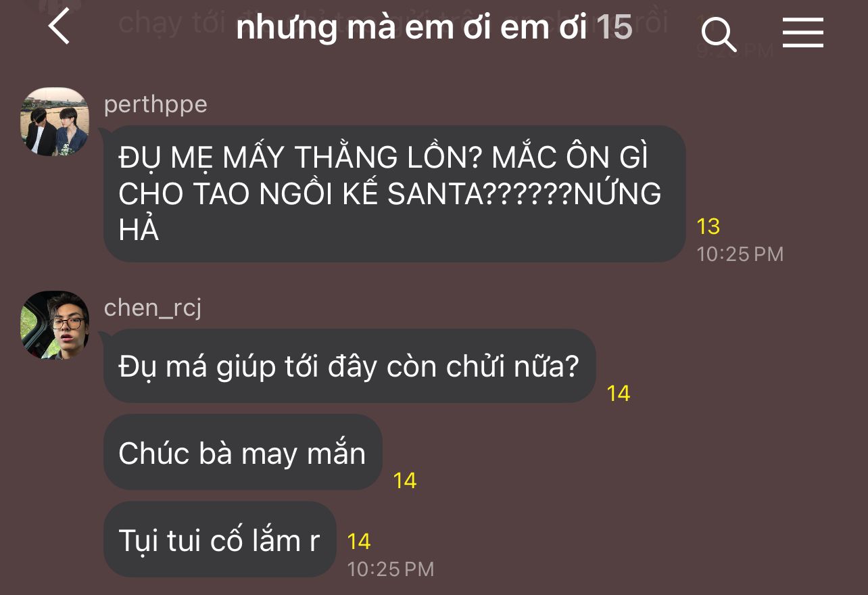Tap the 10:25 PM timestamp beside perthppe's message

(x=740, y=254)
